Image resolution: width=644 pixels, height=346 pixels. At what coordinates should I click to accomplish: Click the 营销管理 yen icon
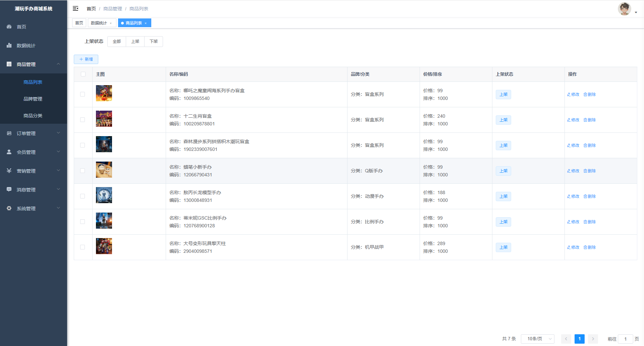tap(9, 171)
